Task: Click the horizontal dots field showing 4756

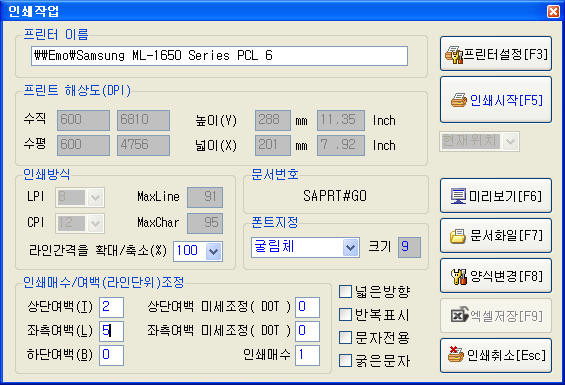Action: point(143,146)
